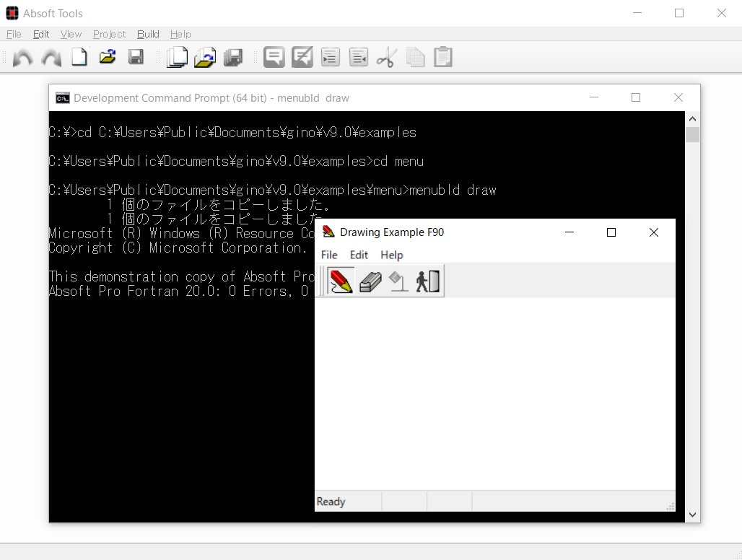
Task: Click the command prompt scrollbar thumb
Action: pos(692,134)
